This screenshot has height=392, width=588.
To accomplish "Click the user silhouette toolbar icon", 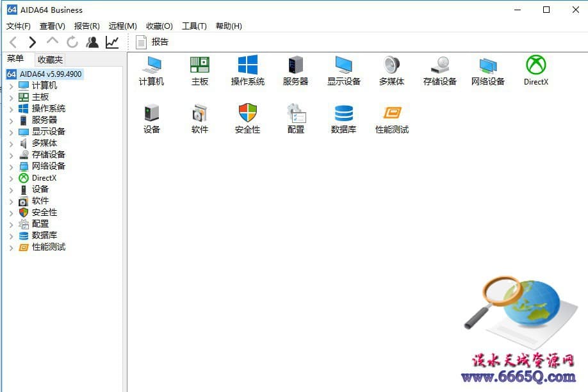I will click(92, 42).
